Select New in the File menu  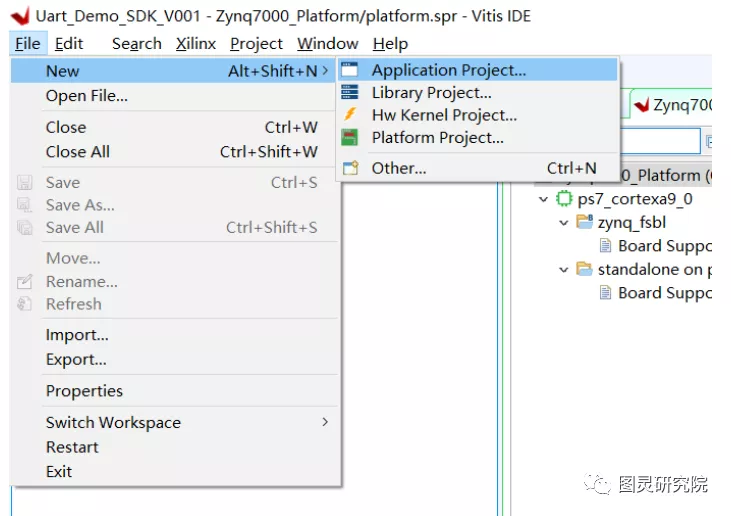coord(173,71)
